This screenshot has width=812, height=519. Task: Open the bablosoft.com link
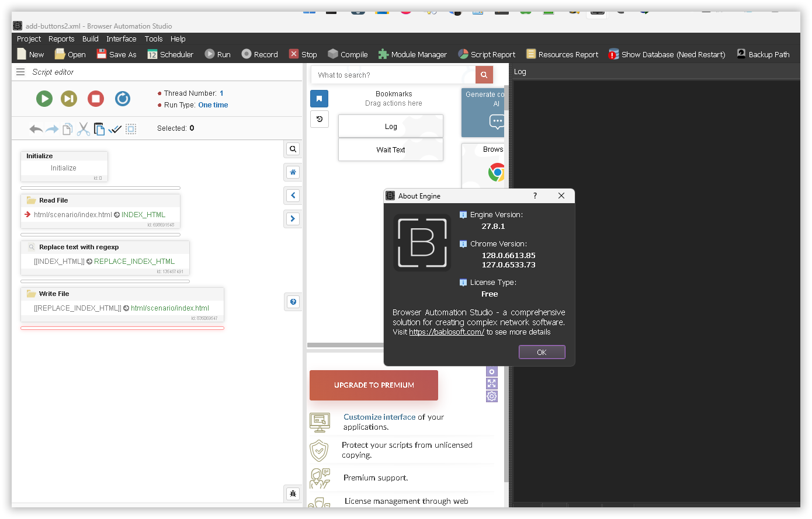[x=446, y=332]
